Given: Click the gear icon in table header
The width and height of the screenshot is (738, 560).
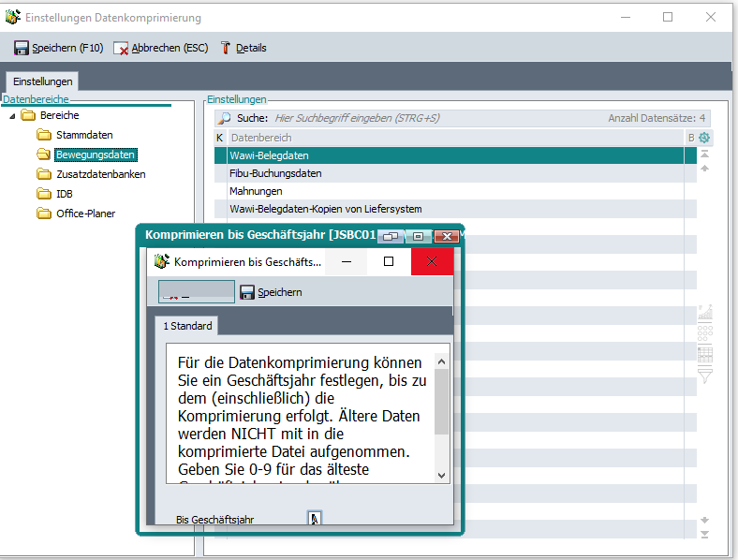Looking at the screenshot, I should 704,138.
